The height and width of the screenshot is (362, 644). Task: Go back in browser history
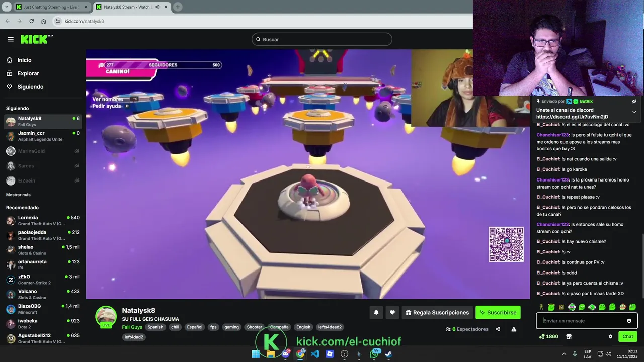tap(7, 21)
